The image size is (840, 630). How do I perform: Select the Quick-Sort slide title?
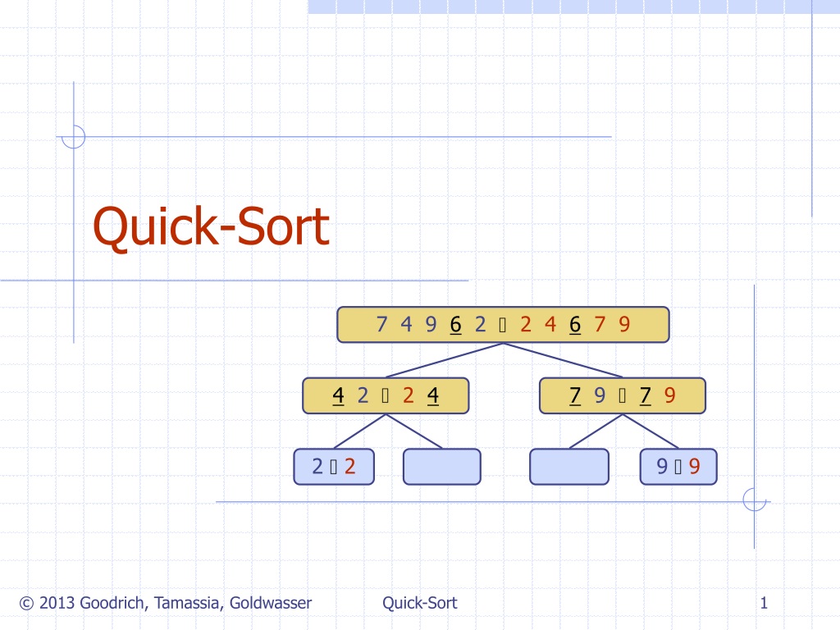(x=211, y=227)
